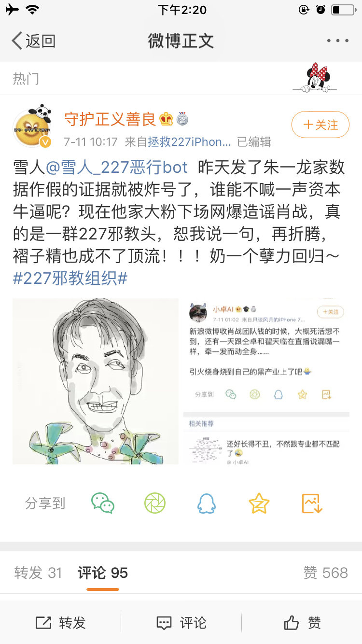362x644 pixels.
Task: Share the post to Qzone via star icon
Action: click(x=259, y=504)
